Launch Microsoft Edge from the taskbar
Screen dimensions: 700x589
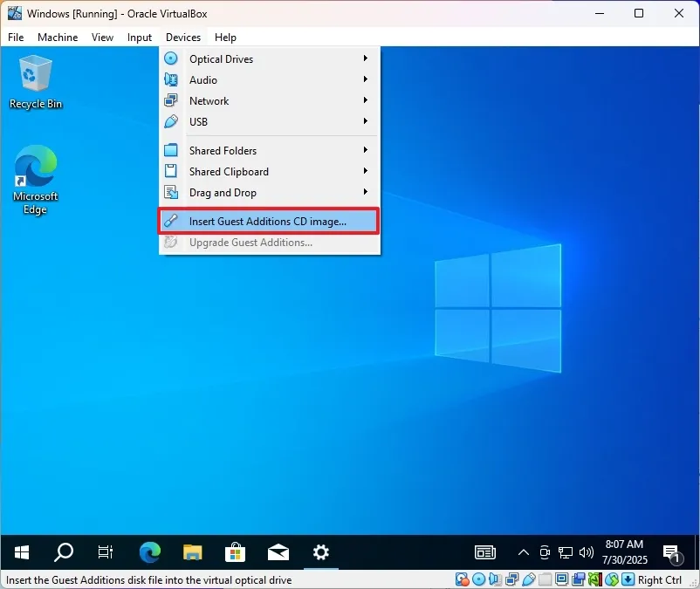pyautogui.click(x=149, y=552)
